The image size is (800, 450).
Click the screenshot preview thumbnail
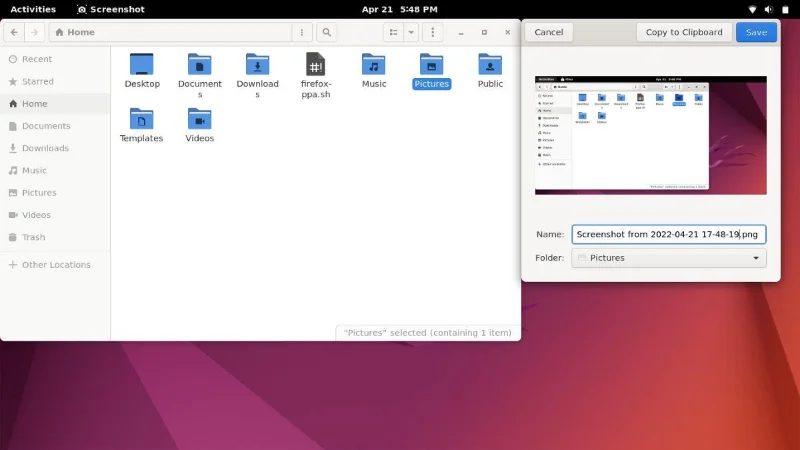651,135
